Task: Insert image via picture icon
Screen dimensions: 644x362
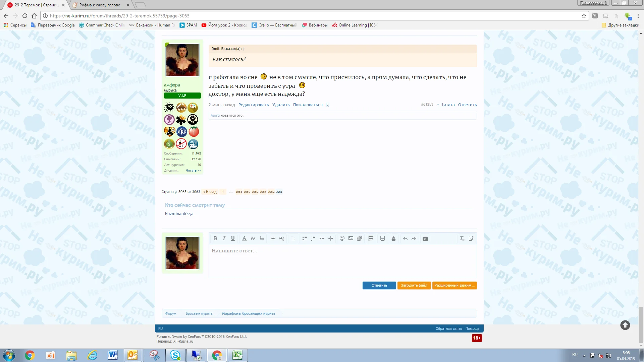Action: (351, 239)
